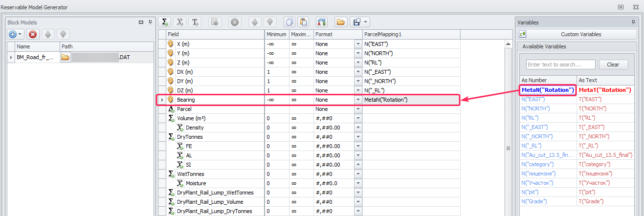Pin the Variables panel
The height and width of the screenshot is (216, 644).
pos(633,22)
